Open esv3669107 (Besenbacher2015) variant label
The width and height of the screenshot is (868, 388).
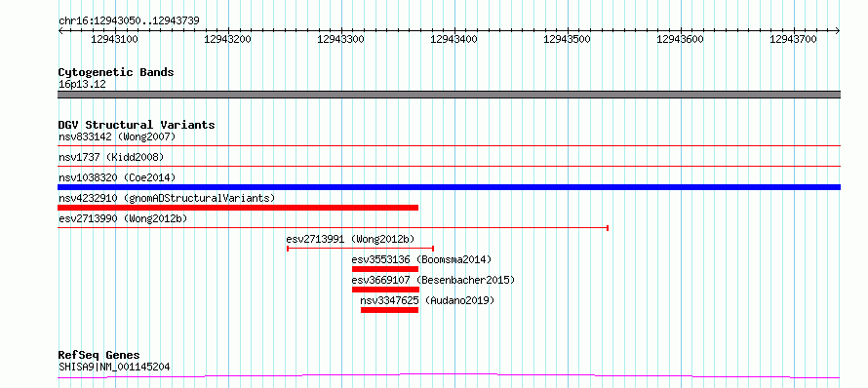pyautogui.click(x=433, y=281)
